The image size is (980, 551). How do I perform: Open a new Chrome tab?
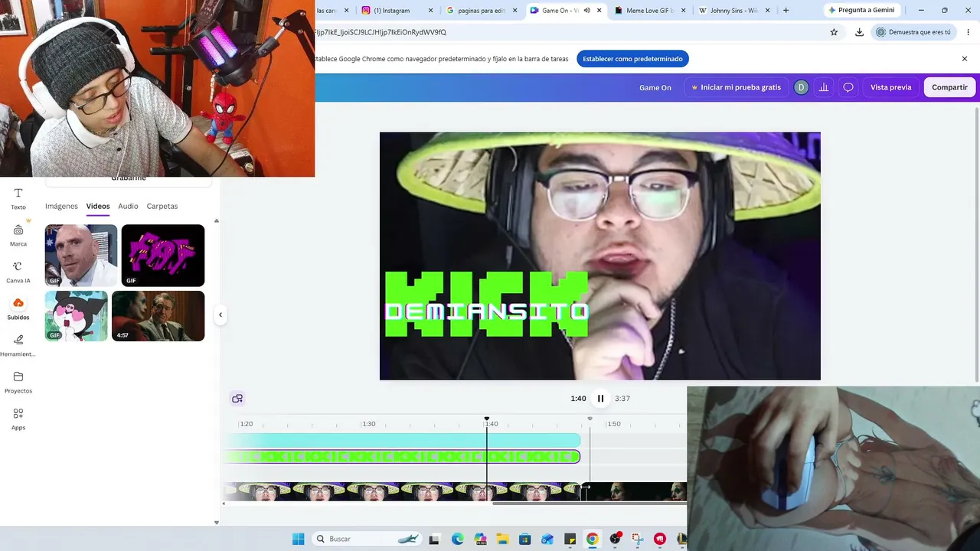[786, 11]
